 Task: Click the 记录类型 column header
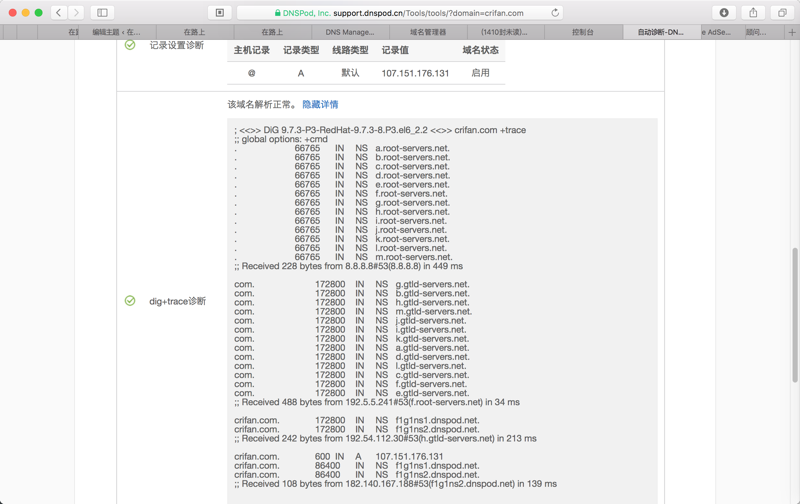[301, 50]
